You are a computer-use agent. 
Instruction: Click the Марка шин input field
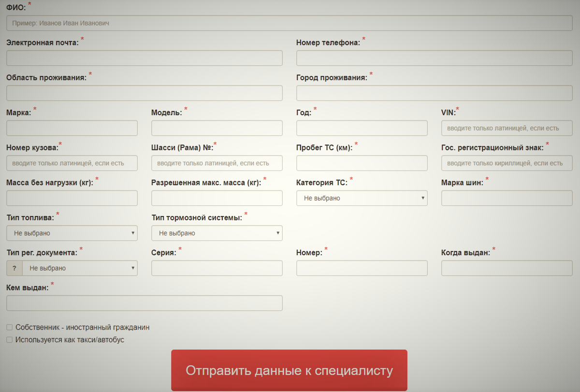click(x=507, y=198)
